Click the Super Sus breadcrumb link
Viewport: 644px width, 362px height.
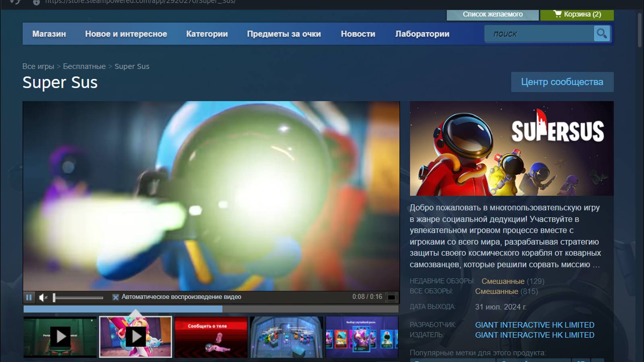132,66
